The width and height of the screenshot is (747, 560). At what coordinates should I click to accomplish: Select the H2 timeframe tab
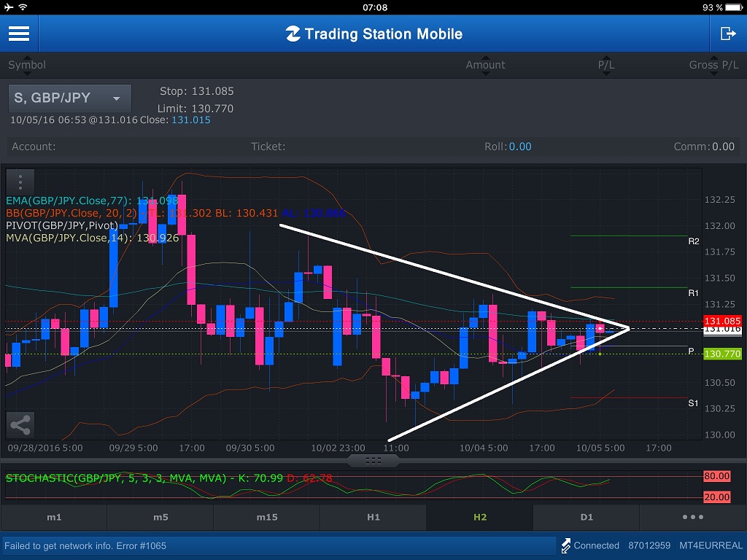(x=480, y=517)
